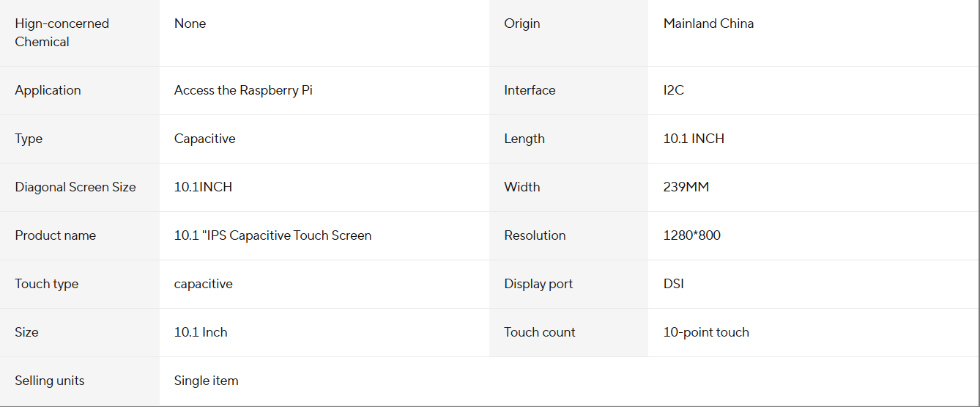The height and width of the screenshot is (407, 980).
Task: Select the "Interface" specification label
Action: tap(530, 90)
